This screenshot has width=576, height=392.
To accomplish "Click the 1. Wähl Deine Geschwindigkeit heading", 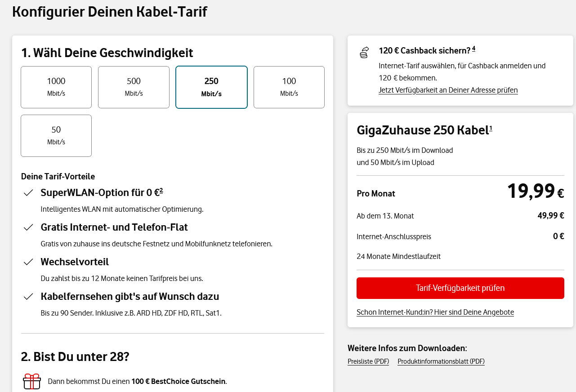I will [x=107, y=53].
